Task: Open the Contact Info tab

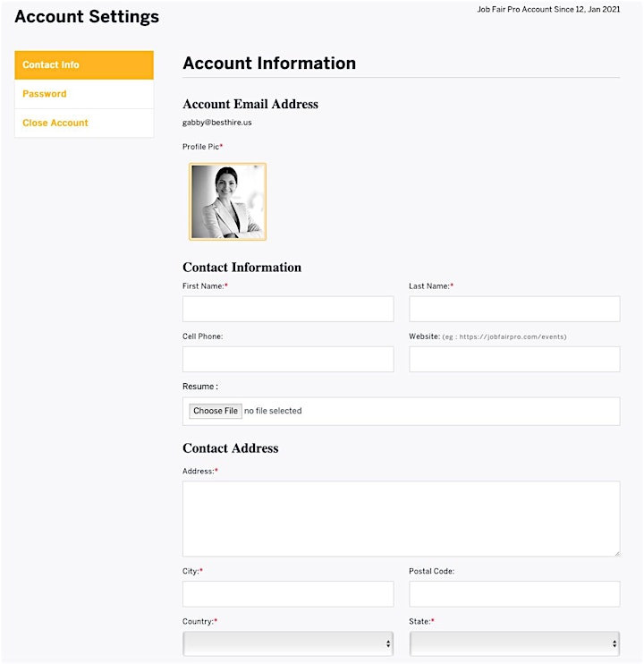Action: 84,64
